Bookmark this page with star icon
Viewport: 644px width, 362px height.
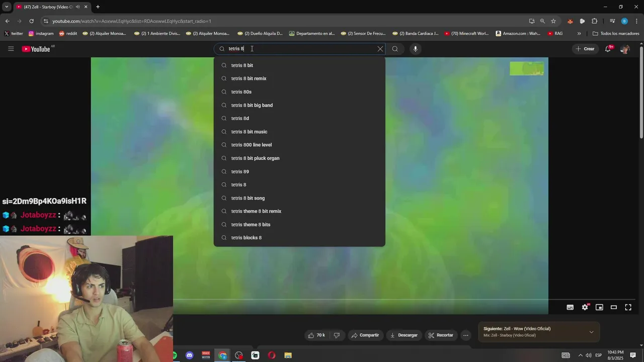pyautogui.click(x=553, y=21)
